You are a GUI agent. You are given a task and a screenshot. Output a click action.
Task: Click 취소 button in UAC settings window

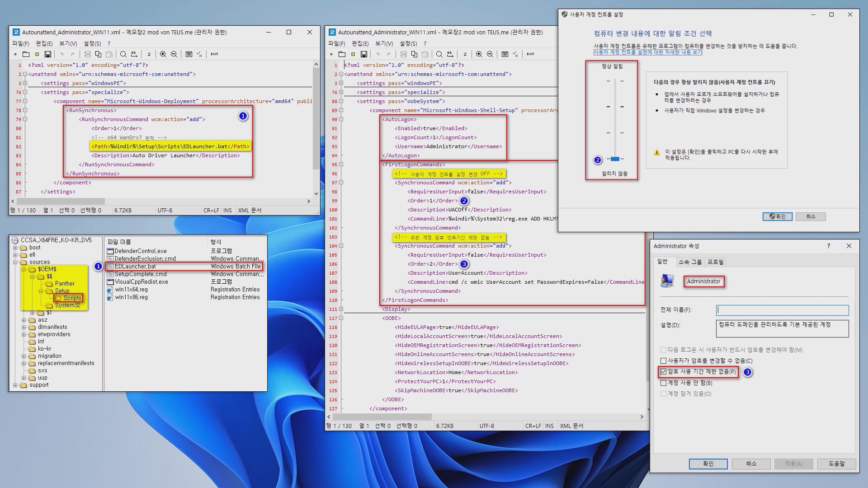coord(811,216)
